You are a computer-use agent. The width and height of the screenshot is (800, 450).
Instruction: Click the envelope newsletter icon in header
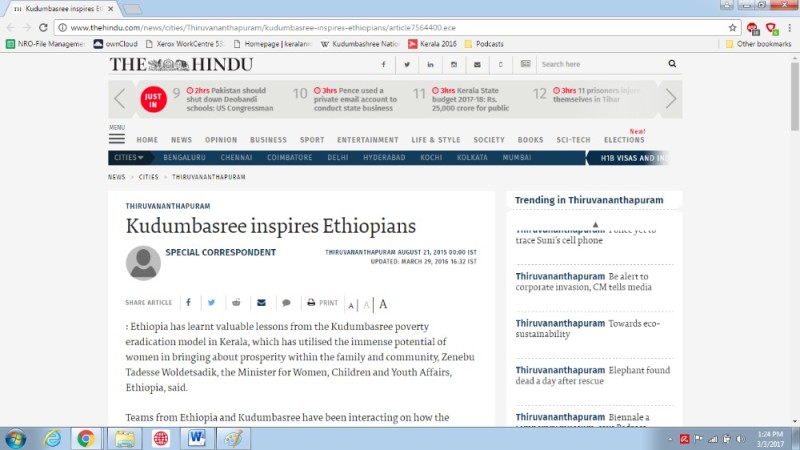click(477, 64)
